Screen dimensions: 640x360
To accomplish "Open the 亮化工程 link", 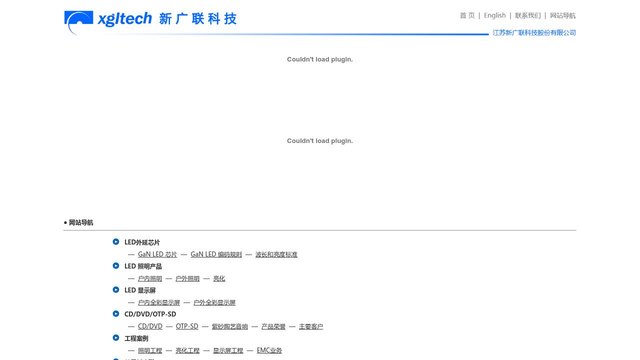I will pos(188,350).
